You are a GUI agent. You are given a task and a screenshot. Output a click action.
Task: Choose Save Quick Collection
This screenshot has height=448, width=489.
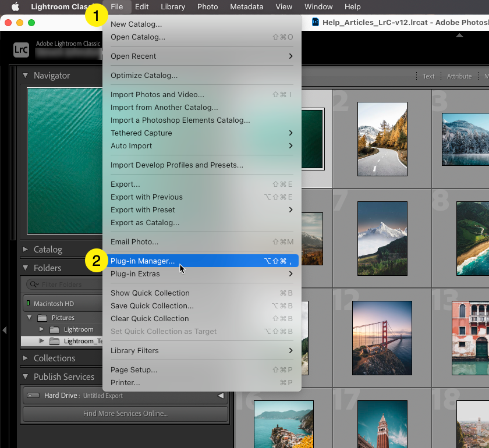pyautogui.click(x=202, y=306)
